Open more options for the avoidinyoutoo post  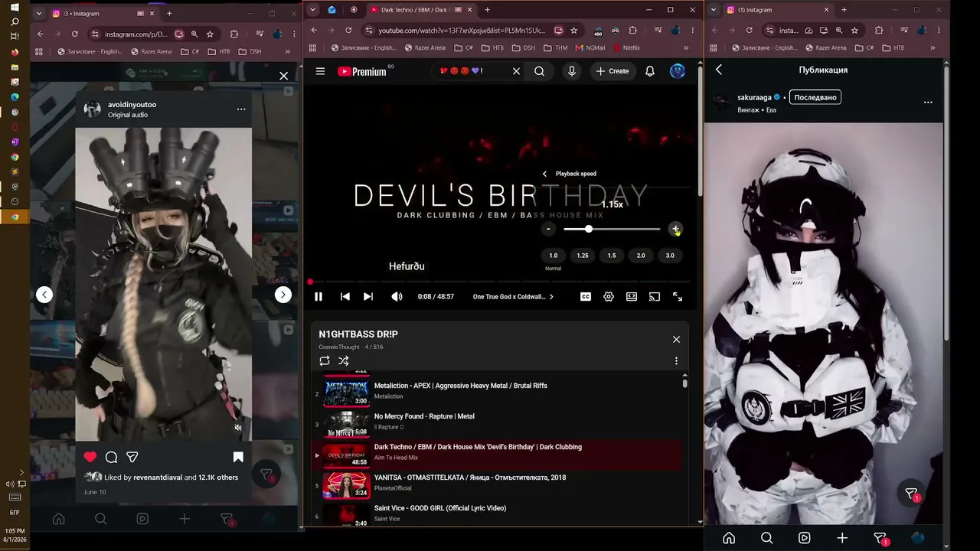(x=241, y=109)
